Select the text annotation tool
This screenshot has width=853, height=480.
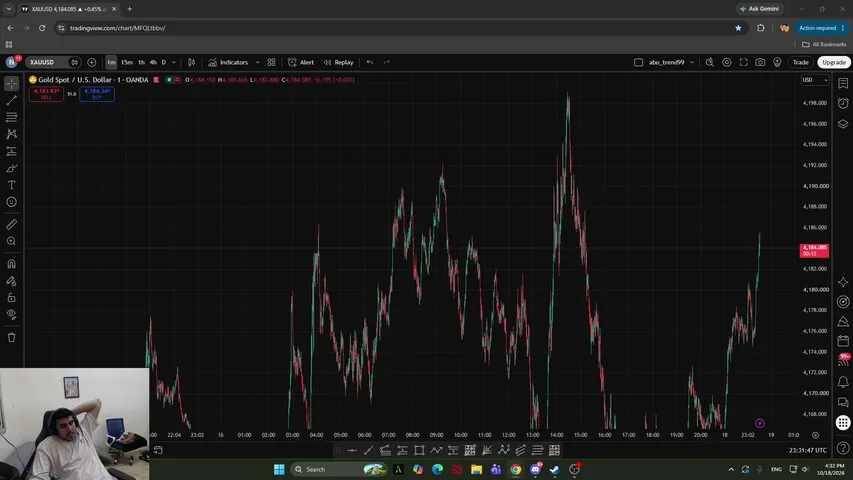pos(11,185)
